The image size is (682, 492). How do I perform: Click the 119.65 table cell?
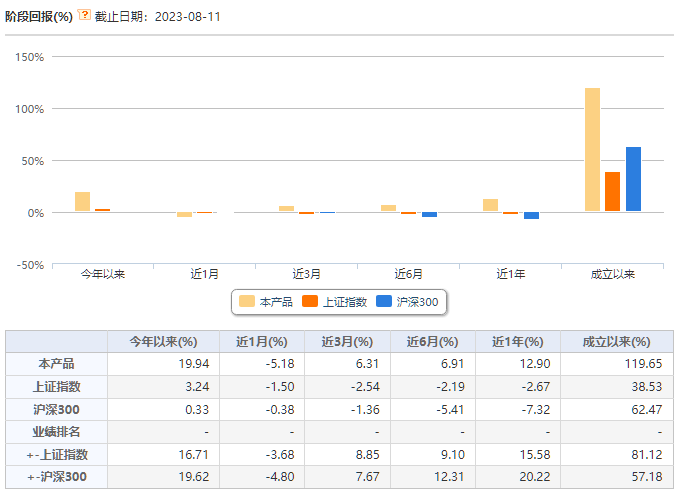click(643, 364)
